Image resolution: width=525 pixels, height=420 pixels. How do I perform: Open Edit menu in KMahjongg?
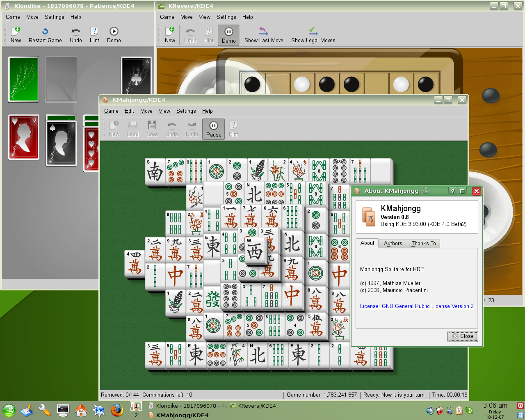click(x=129, y=111)
